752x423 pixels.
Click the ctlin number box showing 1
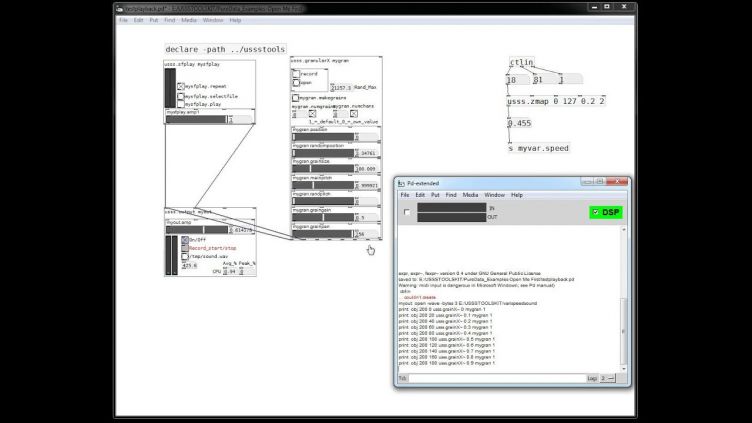571,80
